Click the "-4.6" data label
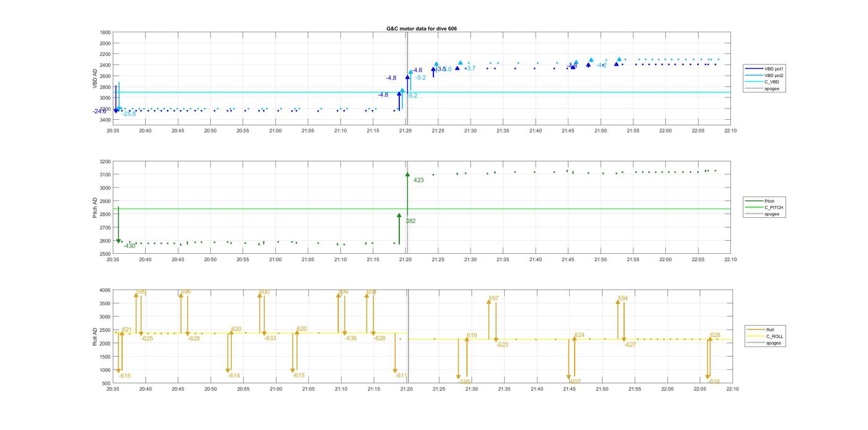The height and width of the screenshot is (430, 868). (x=417, y=71)
